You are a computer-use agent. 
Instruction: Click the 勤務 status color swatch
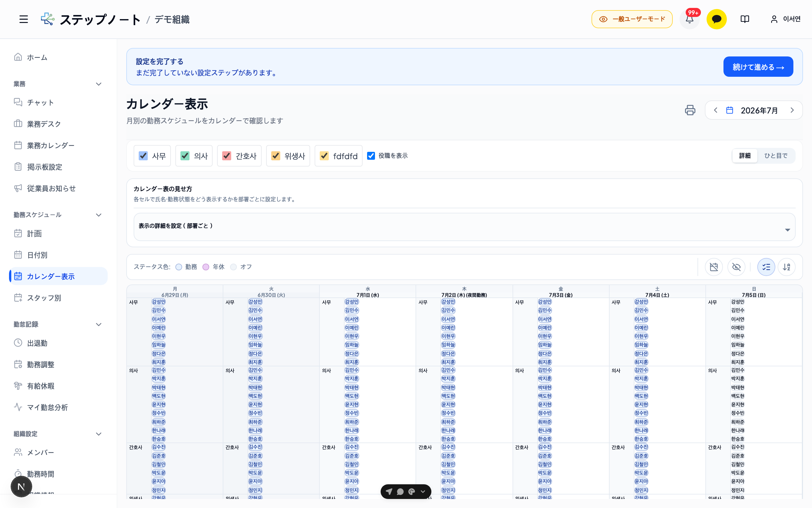click(x=179, y=267)
